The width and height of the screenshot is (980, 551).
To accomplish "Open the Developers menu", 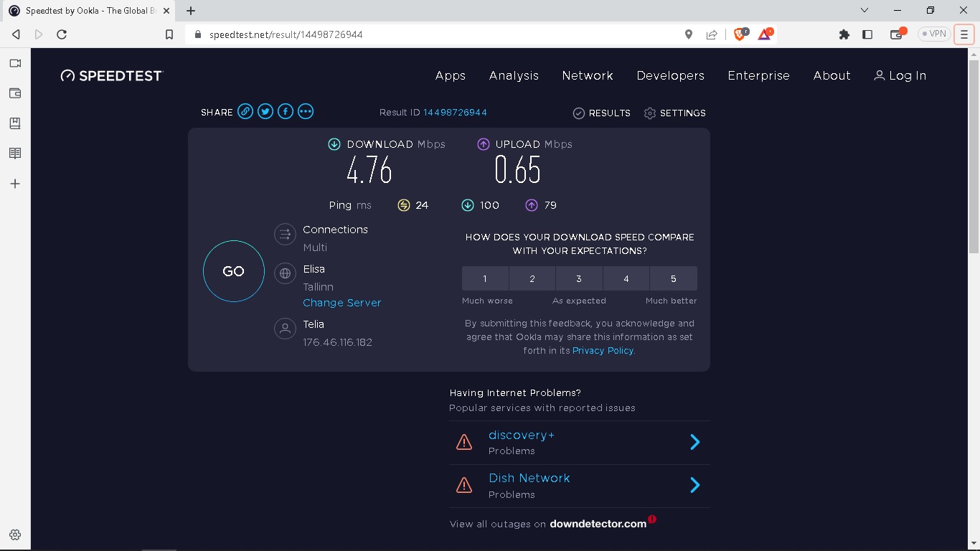I will click(x=671, y=75).
